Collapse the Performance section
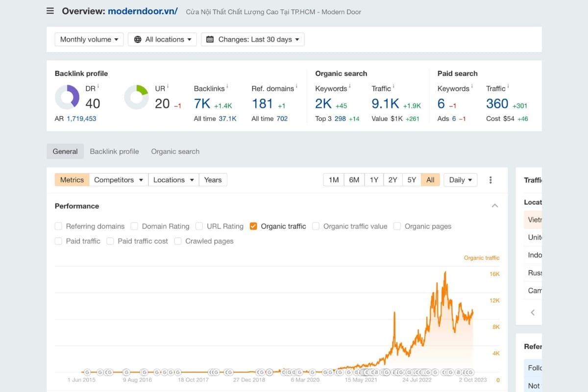Image resolution: width=588 pixels, height=392 pixels. pos(495,206)
